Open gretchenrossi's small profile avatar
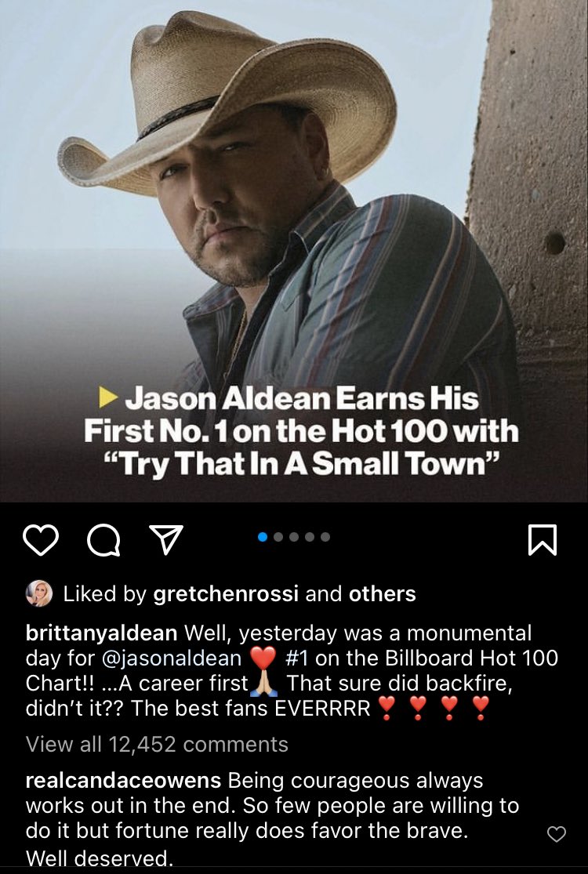The image size is (588, 874). 39,593
